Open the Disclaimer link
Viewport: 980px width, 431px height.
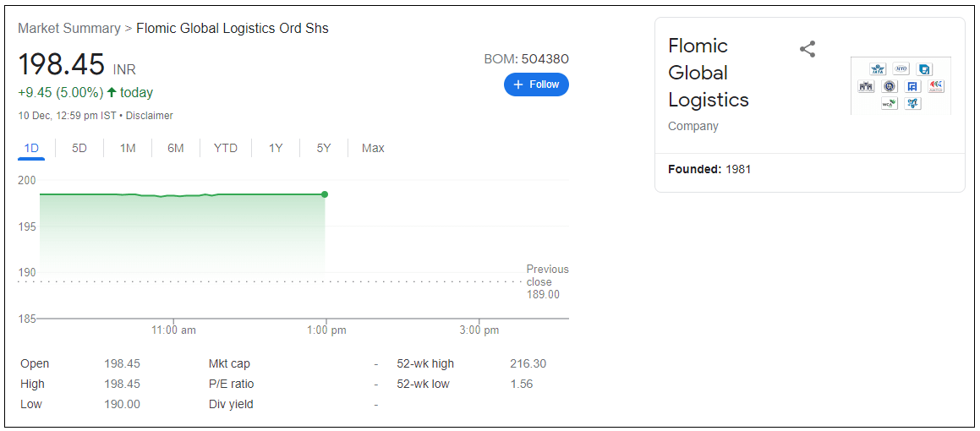point(150,116)
